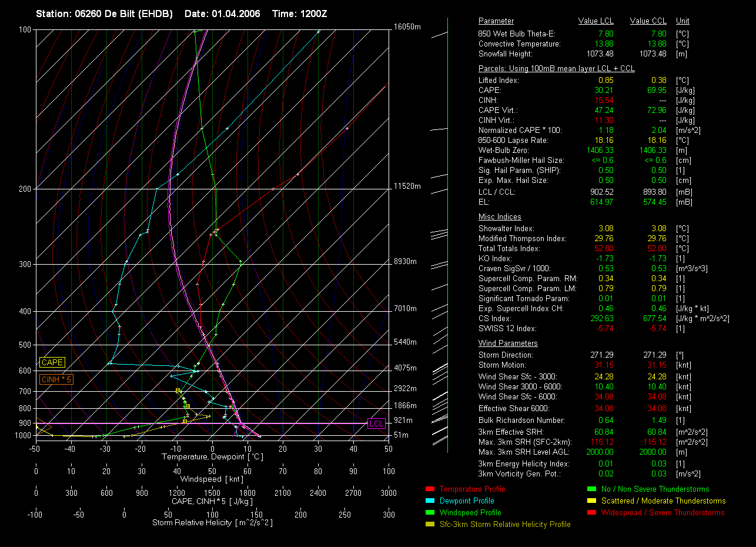Click the Storm Motion LCL value 31.15
Image resolution: width=756 pixels, height=547 pixels.
click(x=604, y=365)
